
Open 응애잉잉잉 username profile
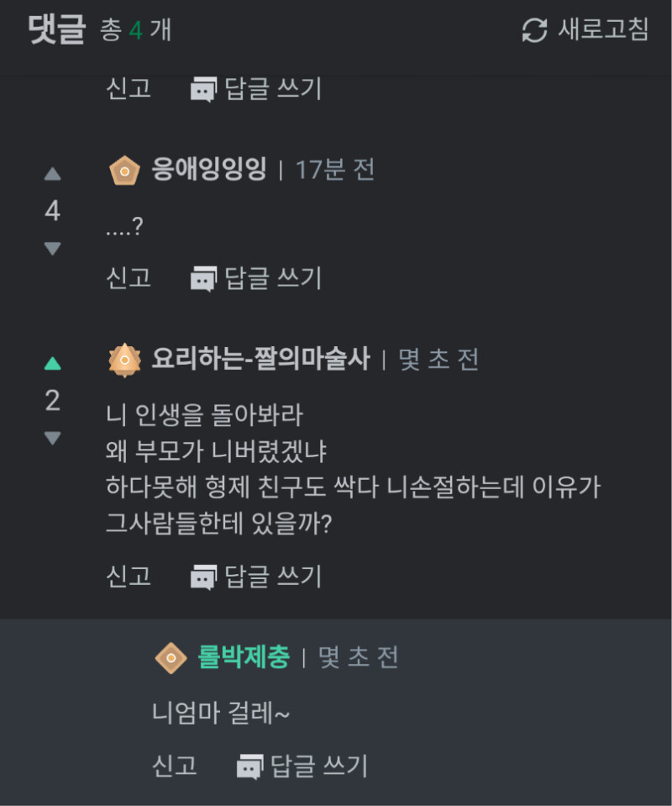208,170
